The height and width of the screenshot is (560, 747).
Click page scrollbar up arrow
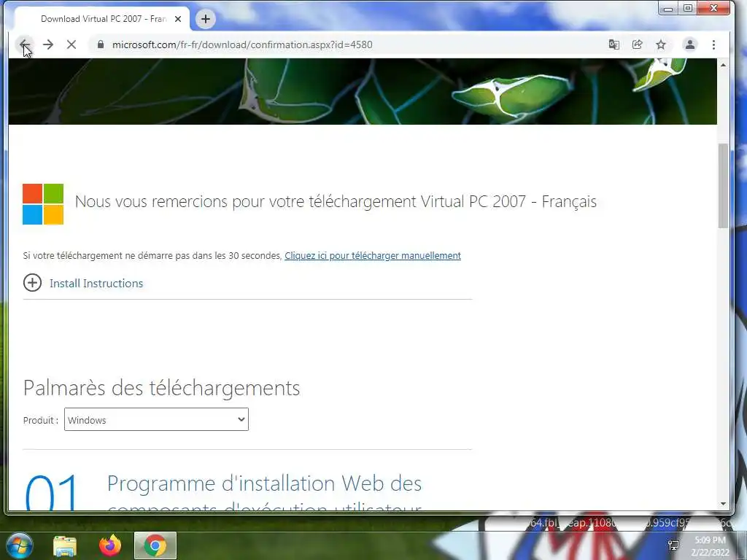[723, 65]
